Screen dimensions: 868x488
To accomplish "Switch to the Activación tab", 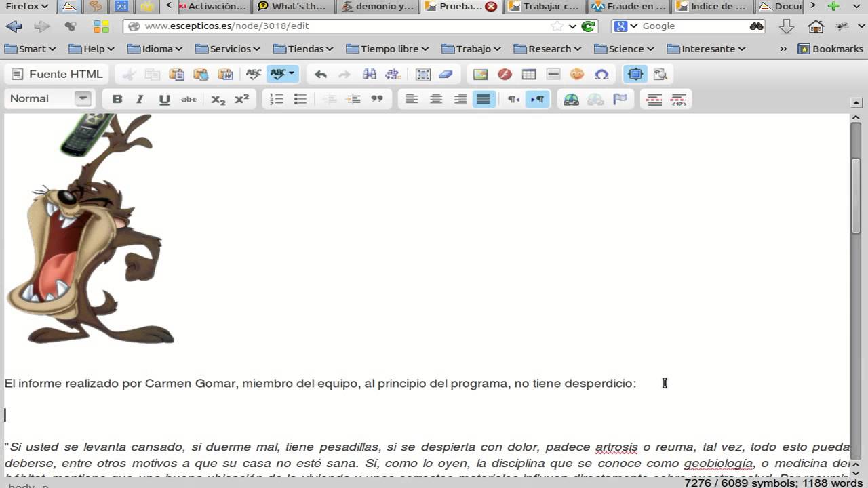I will (213, 7).
